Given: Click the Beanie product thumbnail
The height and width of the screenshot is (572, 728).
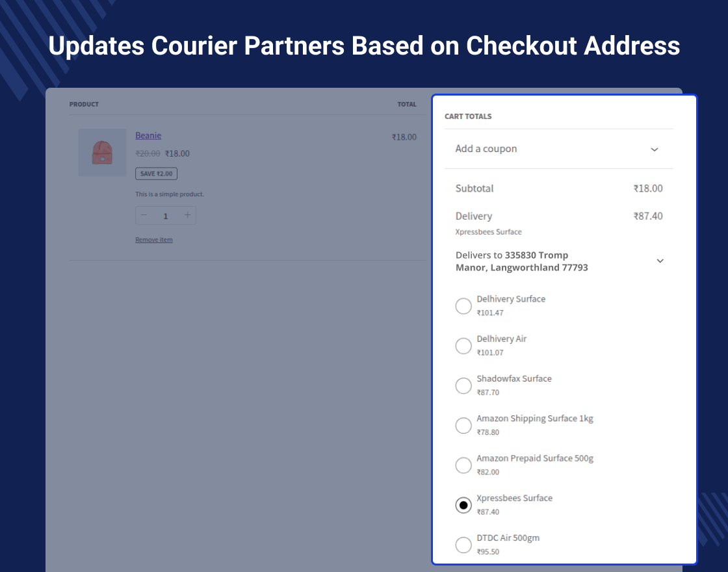Looking at the screenshot, I should click(102, 153).
